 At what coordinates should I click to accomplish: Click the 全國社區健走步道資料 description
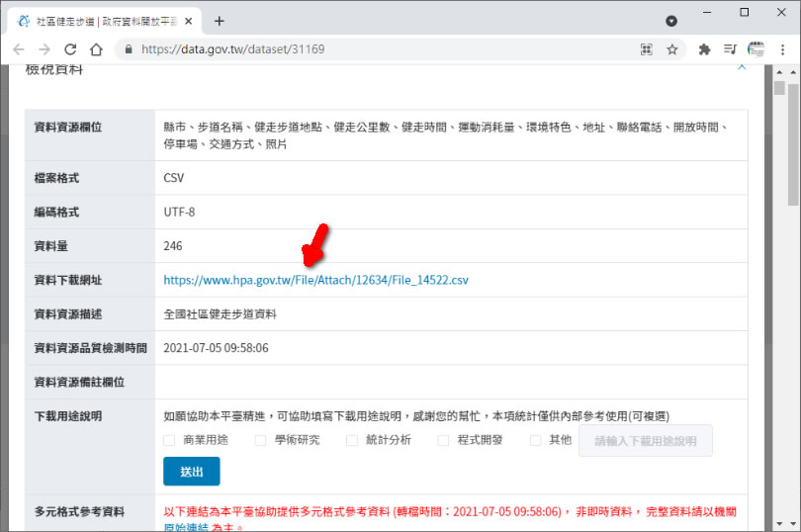pyautogui.click(x=220, y=314)
